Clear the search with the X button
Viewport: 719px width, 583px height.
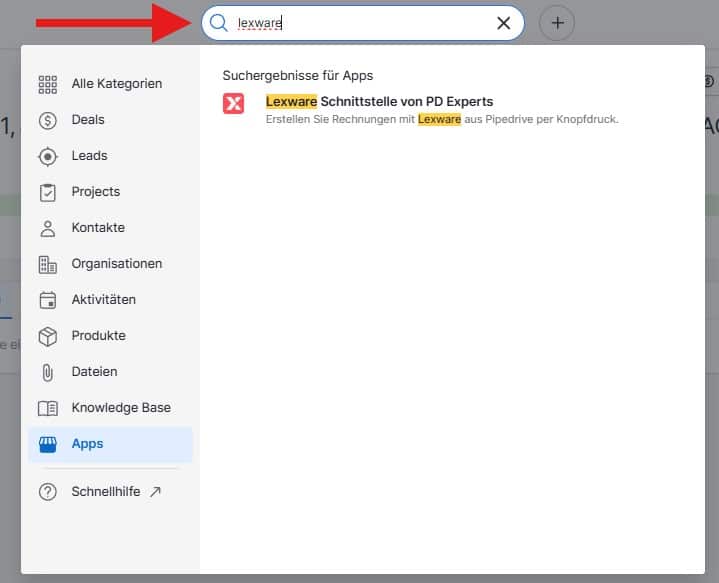click(503, 23)
